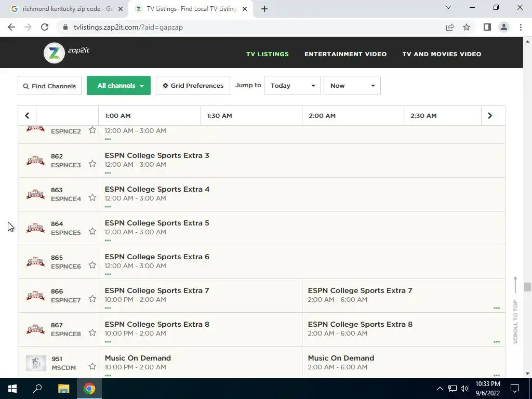Click ESPN College Sports Extra 4 program
532x399 pixels.
157,189
